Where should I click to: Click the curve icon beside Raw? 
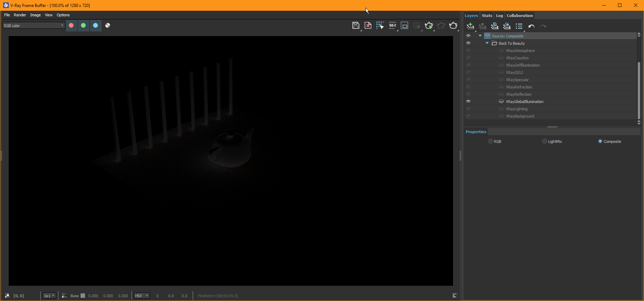click(64, 295)
